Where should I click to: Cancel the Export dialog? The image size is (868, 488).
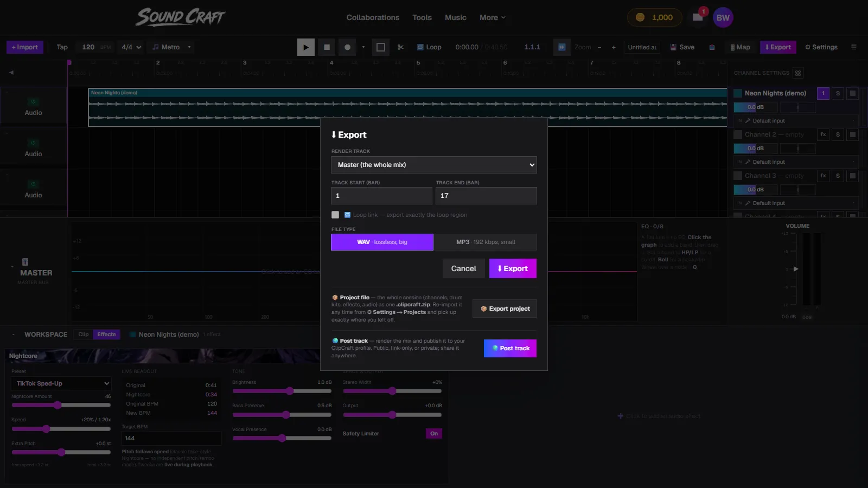coord(464,268)
